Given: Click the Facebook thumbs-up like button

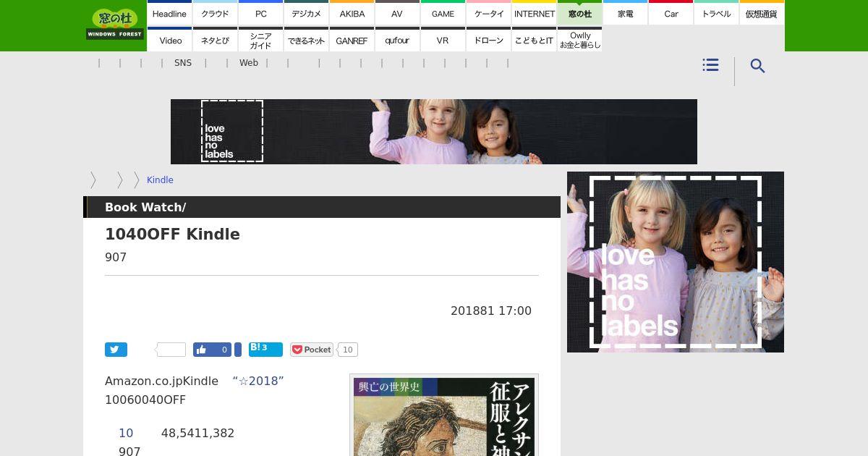Looking at the screenshot, I should (212, 350).
